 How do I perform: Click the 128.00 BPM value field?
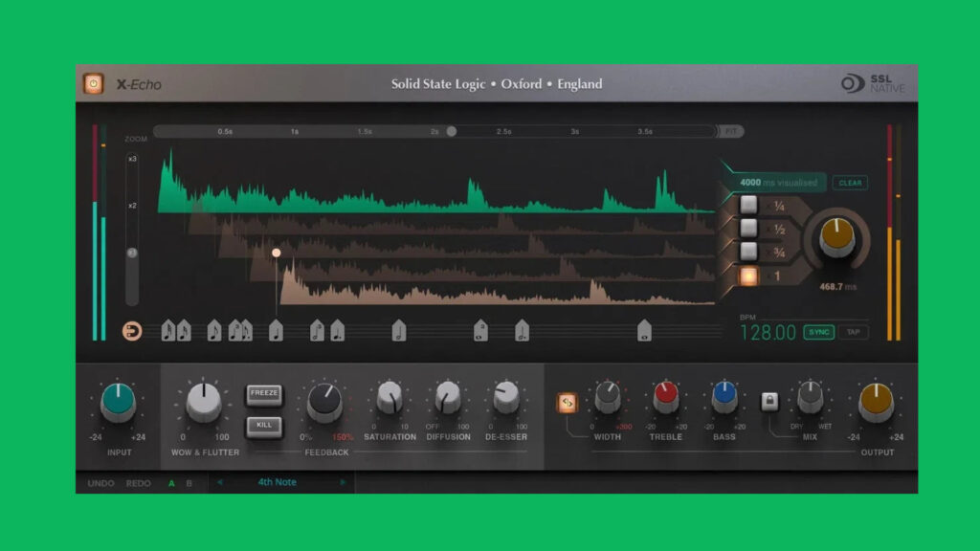click(768, 332)
